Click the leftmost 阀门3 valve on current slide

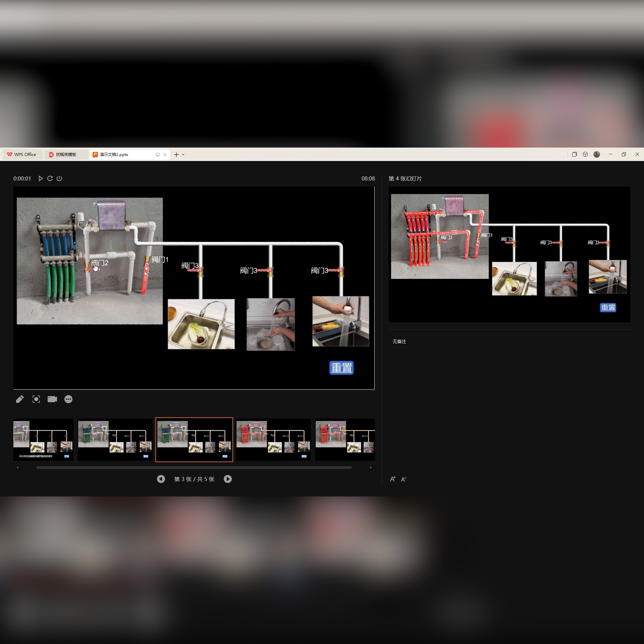pos(201,271)
